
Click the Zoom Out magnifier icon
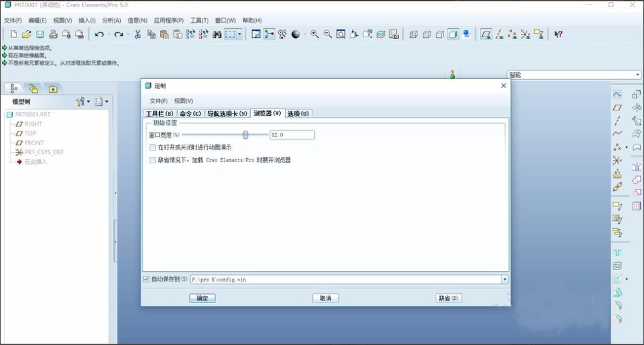[328, 35]
